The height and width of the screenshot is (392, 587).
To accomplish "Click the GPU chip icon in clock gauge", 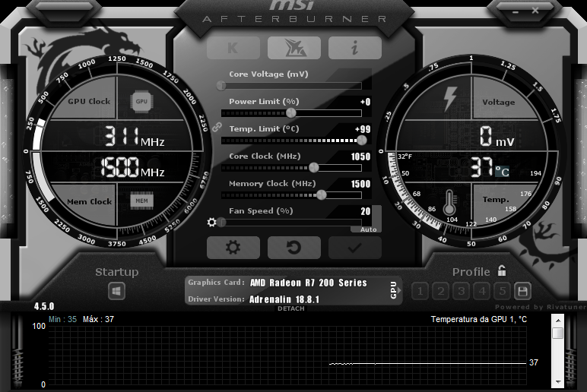I will click(141, 101).
